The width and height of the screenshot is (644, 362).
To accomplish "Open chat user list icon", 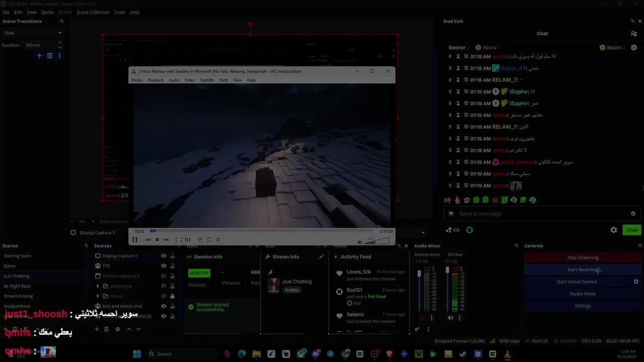I will pyautogui.click(x=633, y=34).
